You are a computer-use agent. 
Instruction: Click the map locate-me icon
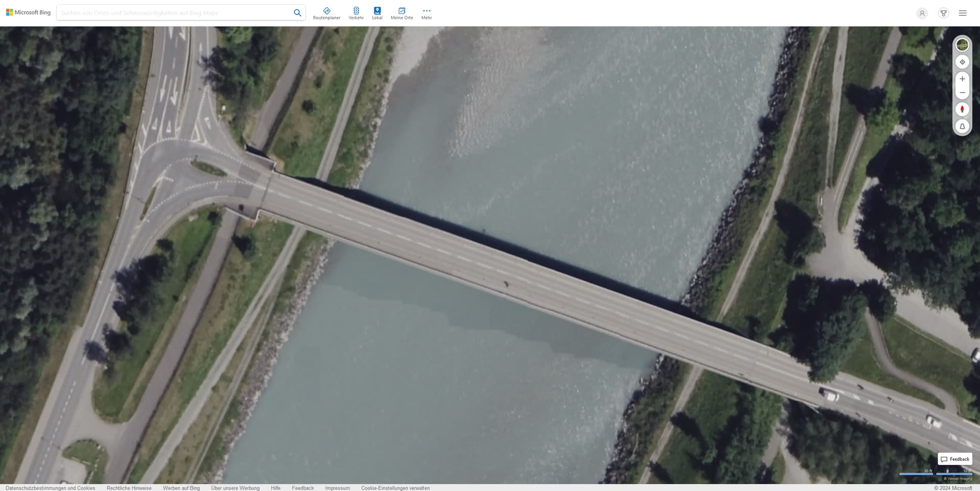coord(962,61)
